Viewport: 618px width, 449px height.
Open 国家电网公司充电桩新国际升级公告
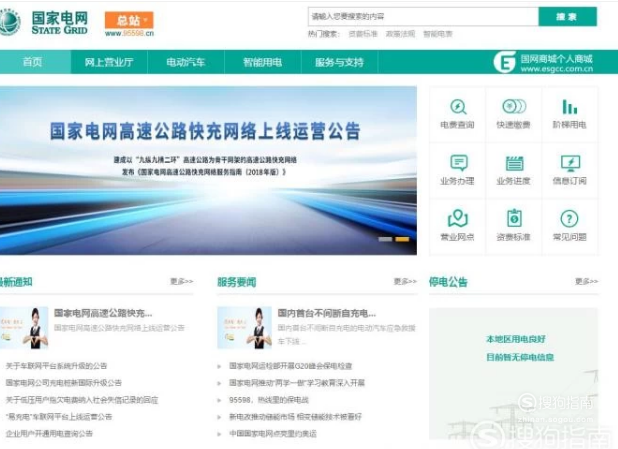[x=63, y=383]
